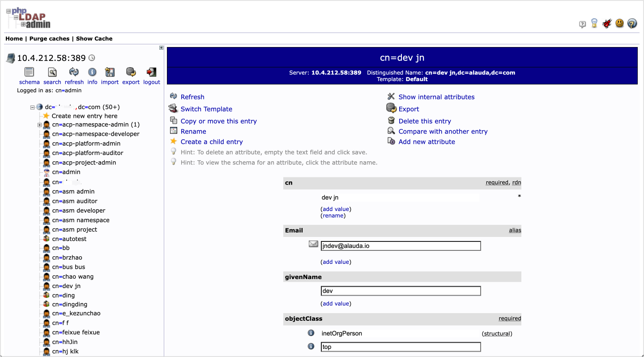644x357 pixels.
Task: Click the bug report icon at top right
Action: (x=607, y=23)
